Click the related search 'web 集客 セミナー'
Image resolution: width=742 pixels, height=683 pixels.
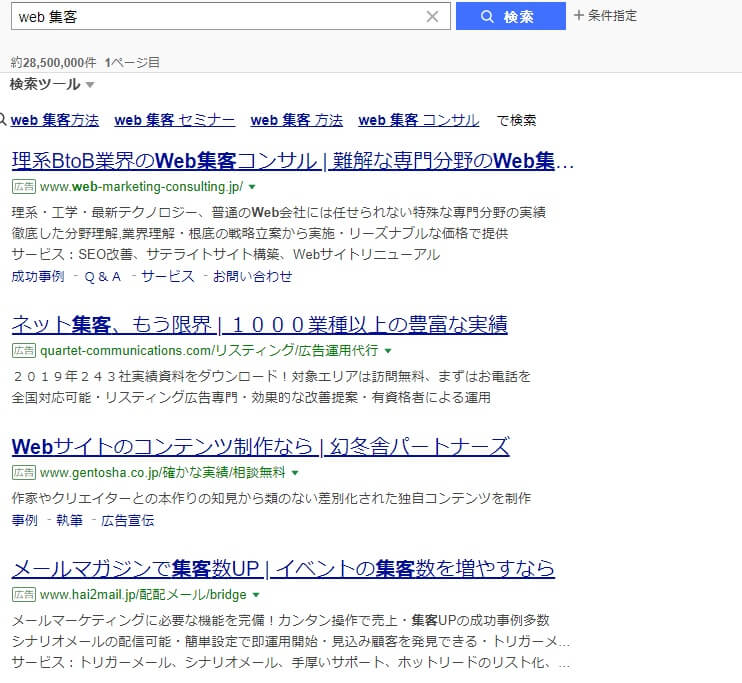click(175, 120)
